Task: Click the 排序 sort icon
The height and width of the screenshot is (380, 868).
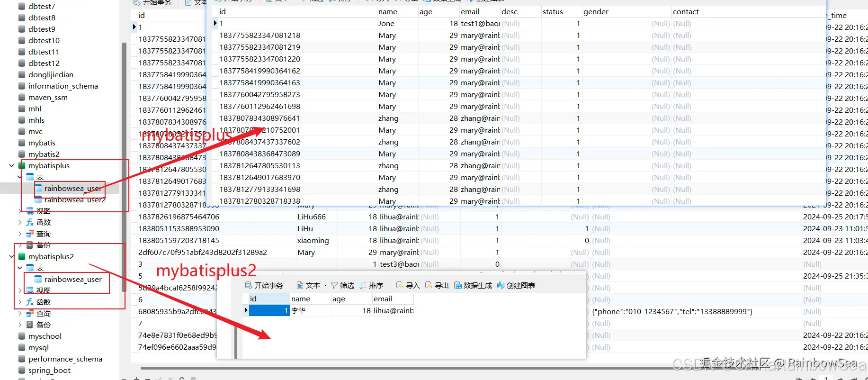Action: point(363,285)
